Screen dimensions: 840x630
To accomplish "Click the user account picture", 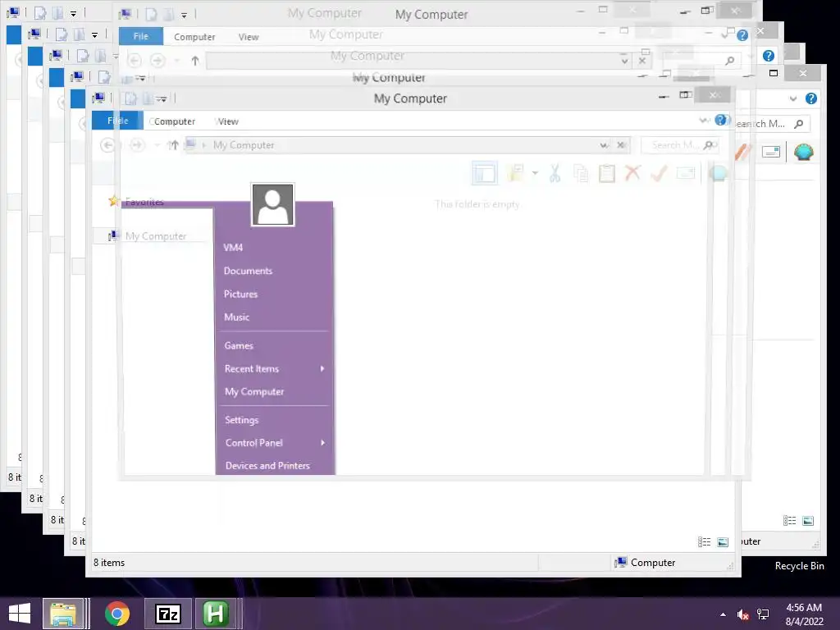I will pos(272,204).
